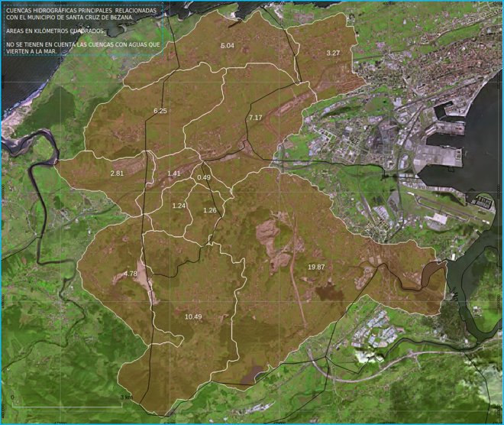Click the 10.49 basin area label
This screenshot has height=425, width=504.
[193, 317]
